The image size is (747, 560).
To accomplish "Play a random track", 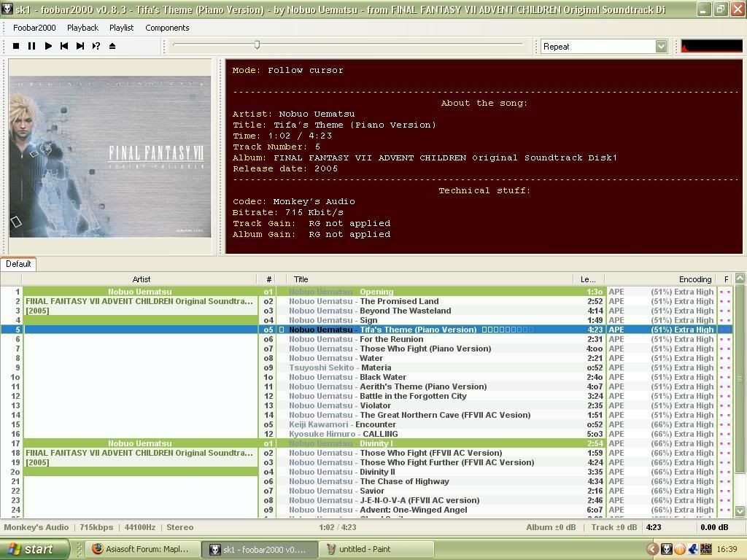I will pyautogui.click(x=96, y=46).
